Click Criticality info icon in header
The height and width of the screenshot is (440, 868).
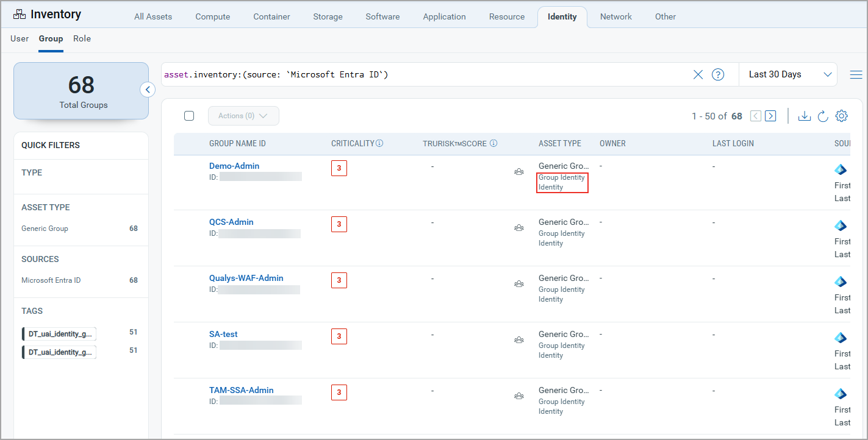(x=379, y=144)
